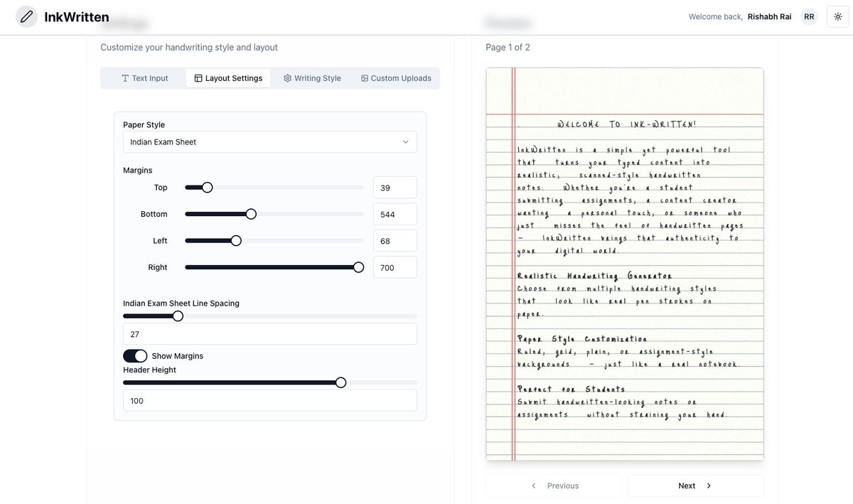Adjust the Bottom margin slider
The image size is (853, 504).
coord(251,214)
